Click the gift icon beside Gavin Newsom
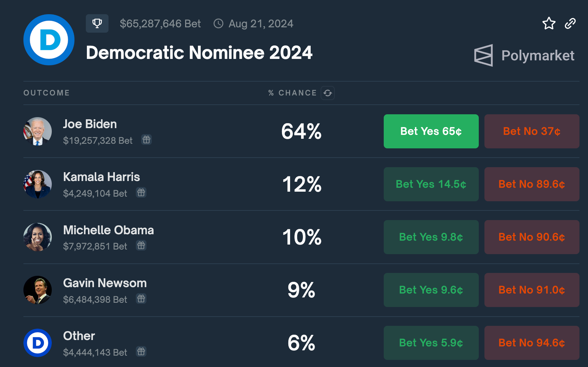Screen dimensions: 588x367 [x=141, y=299]
